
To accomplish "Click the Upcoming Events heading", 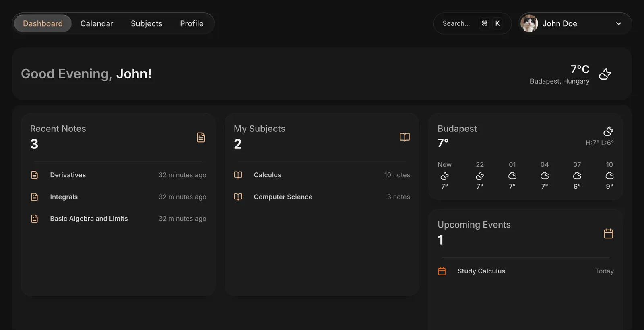I will click(x=474, y=225).
